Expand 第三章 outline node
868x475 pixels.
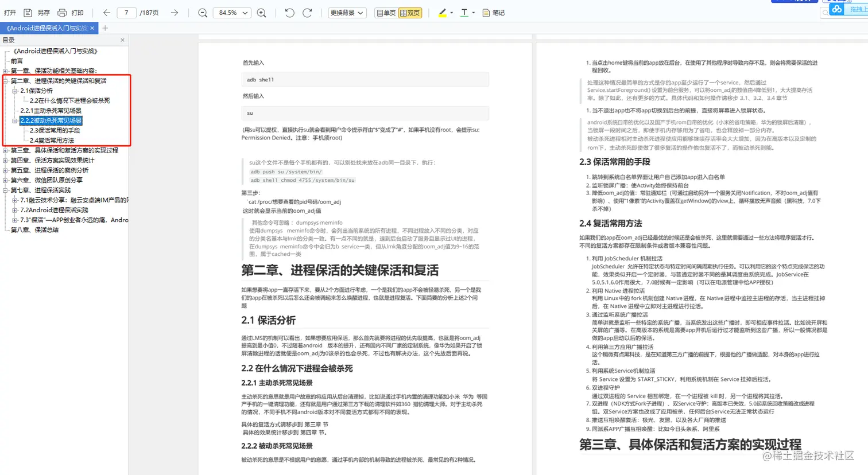click(5, 151)
